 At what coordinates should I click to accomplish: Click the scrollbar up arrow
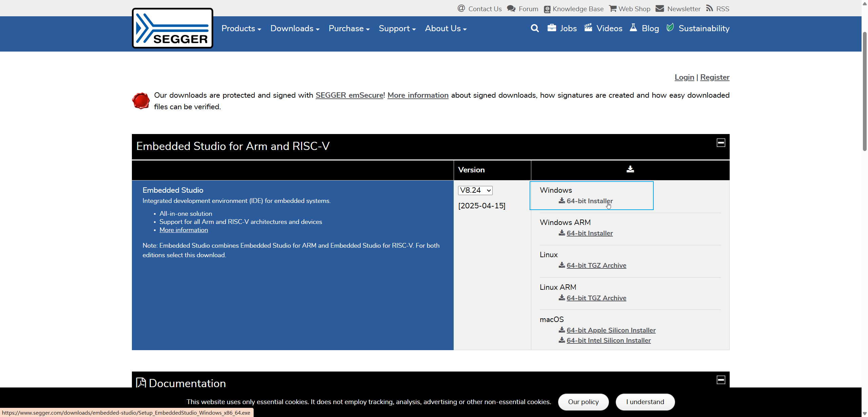[865, 3]
